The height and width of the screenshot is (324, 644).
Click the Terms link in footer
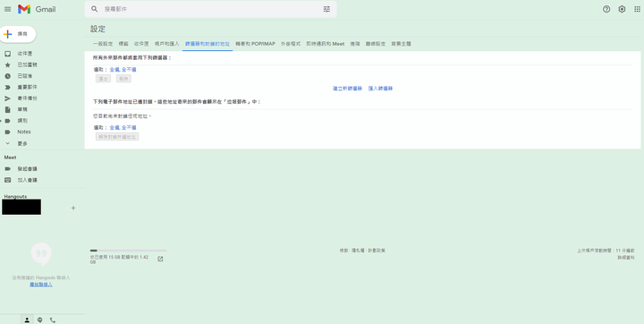(x=343, y=251)
